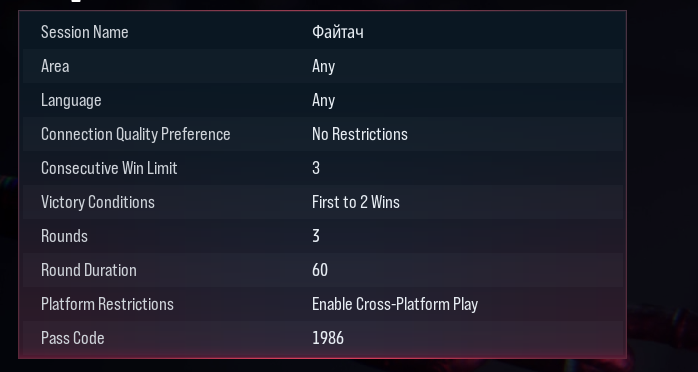Viewport: 698px width, 372px height.
Task: Adjust the Consecutive Win Limit value 3
Action: point(316,168)
